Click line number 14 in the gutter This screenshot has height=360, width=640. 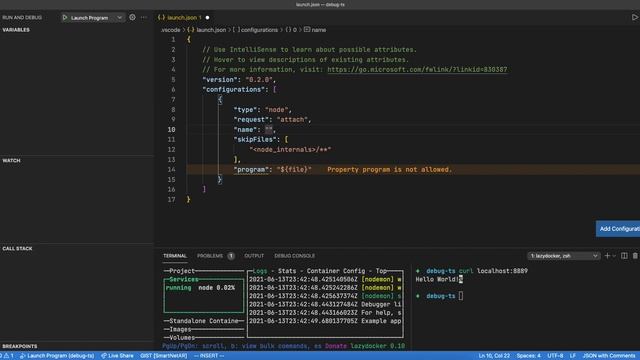coord(171,169)
